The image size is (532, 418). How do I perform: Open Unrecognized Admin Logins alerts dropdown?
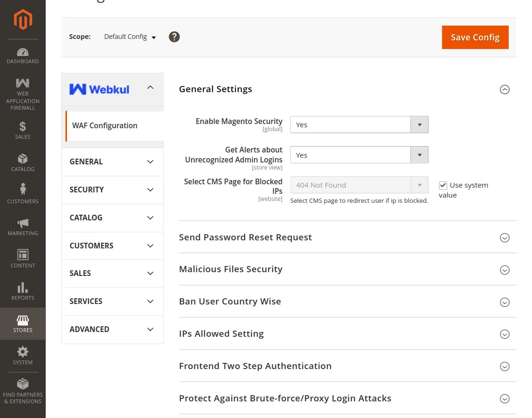pyautogui.click(x=359, y=155)
